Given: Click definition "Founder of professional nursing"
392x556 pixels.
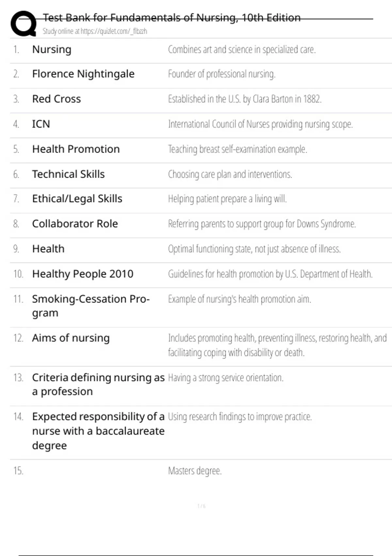Looking at the screenshot, I should point(222,74).
